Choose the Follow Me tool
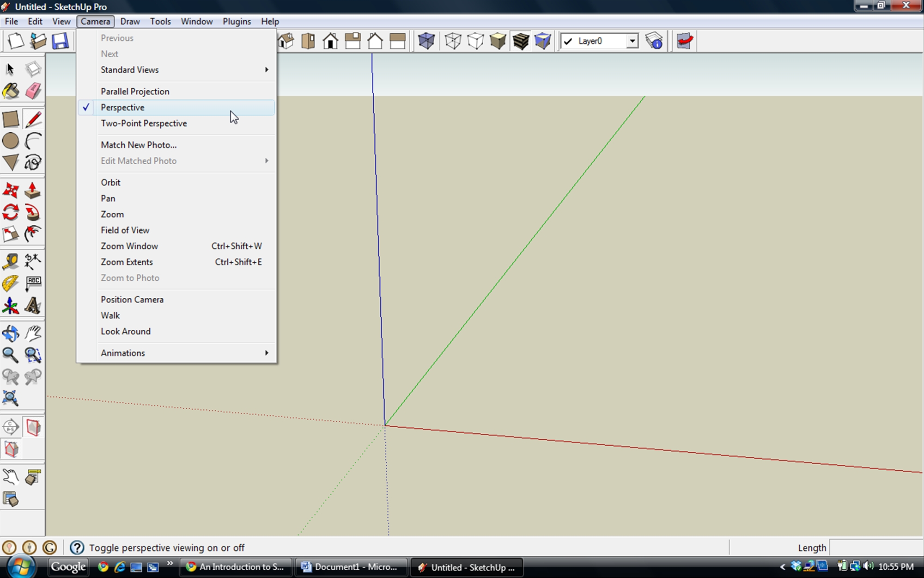This screenshot has width=924, height=578. [33, 212]
